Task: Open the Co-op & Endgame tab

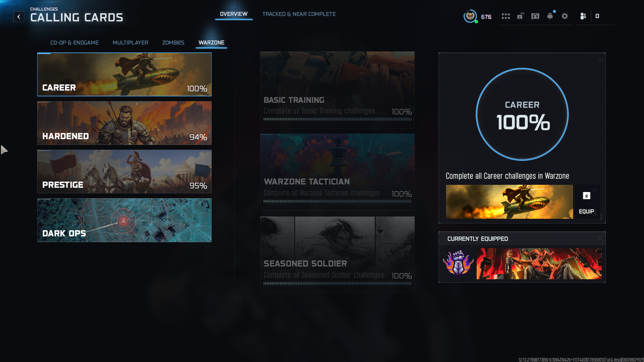Action: coord(74,43)
